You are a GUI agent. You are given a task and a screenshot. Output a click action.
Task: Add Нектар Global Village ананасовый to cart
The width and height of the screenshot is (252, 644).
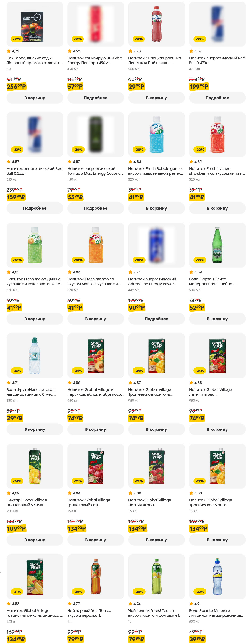(35, 540)
